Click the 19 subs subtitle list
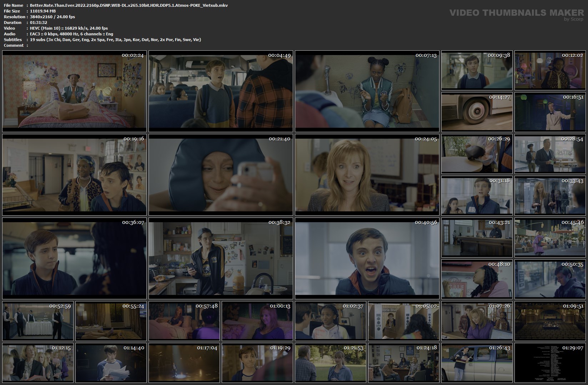The image size is (588, 385). (x=115, y=40)
